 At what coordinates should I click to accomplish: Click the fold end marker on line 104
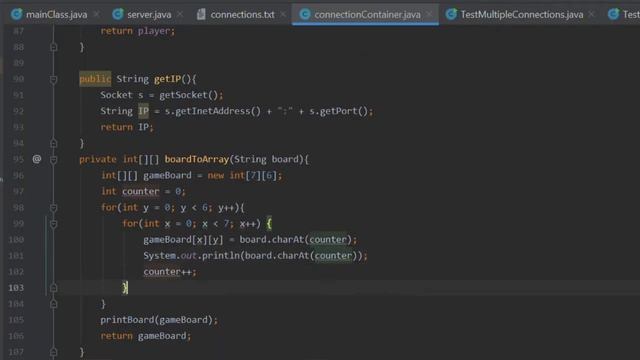tap(53, 304)
